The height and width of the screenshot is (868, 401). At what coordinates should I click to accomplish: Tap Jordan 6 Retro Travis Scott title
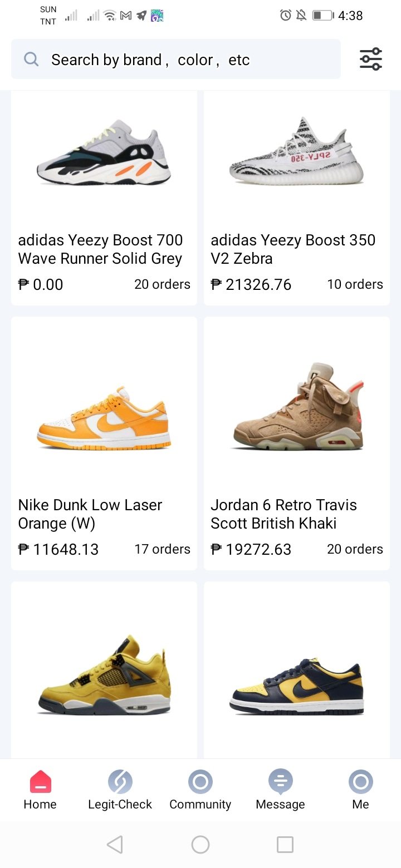(283, 514)
